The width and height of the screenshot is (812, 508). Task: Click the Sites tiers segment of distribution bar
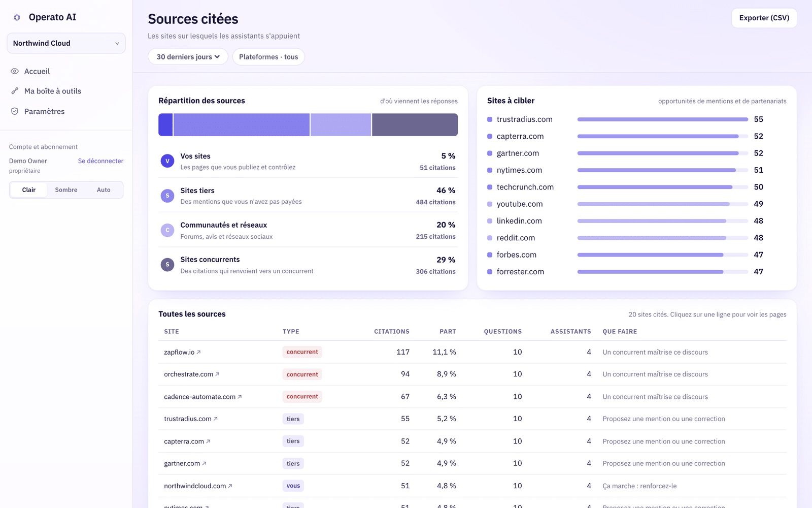pyautogui.click(x=242, y=124)
